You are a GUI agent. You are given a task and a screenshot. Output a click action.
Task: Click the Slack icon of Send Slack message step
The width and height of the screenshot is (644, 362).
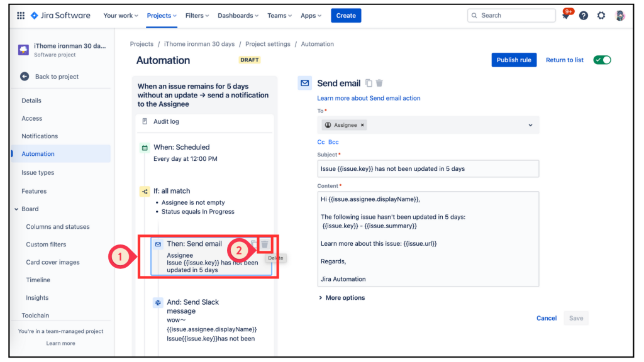[158, 302]
